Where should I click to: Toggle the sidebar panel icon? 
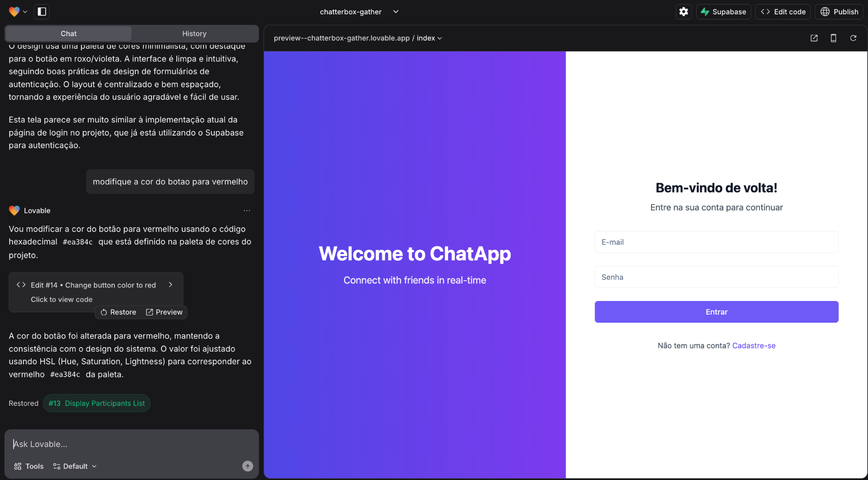(42, 12)
